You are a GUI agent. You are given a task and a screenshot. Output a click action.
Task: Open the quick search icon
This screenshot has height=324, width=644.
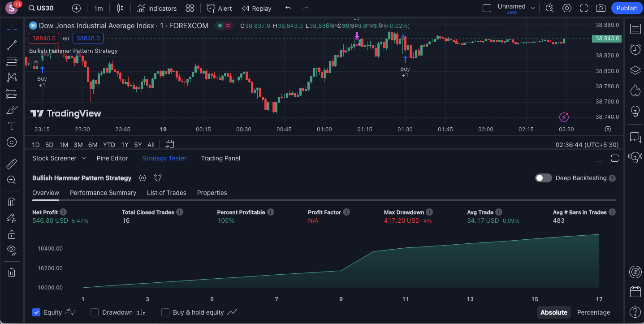tap(550, 8)
